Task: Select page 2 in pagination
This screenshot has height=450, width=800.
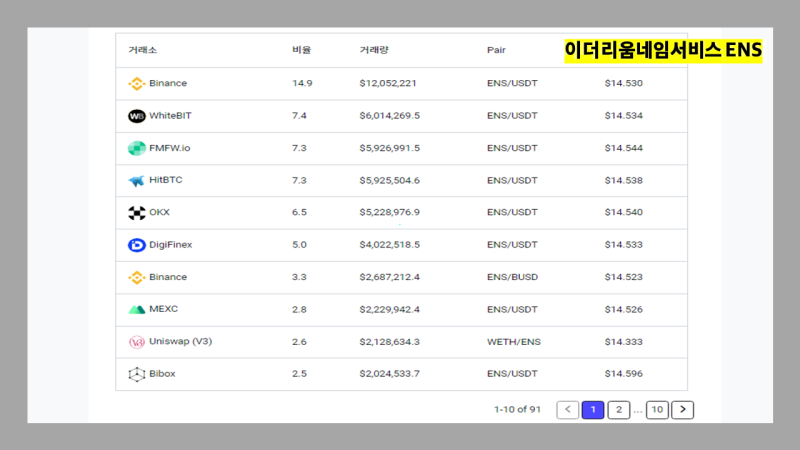Action: [619, 410]
